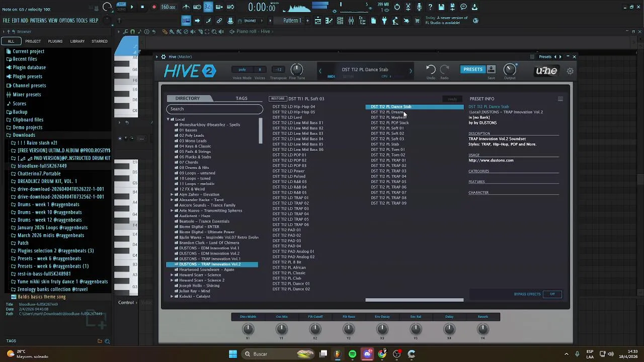Select preset DST TI2 PL Dreamy
Screen dimensions: 644x362
388,112
